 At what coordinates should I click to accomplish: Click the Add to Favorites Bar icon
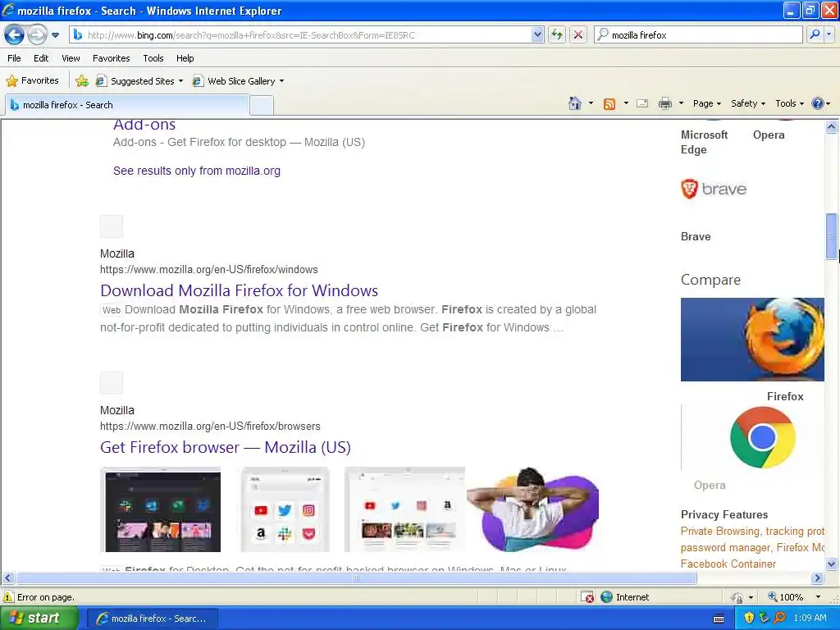pos(82,81)
